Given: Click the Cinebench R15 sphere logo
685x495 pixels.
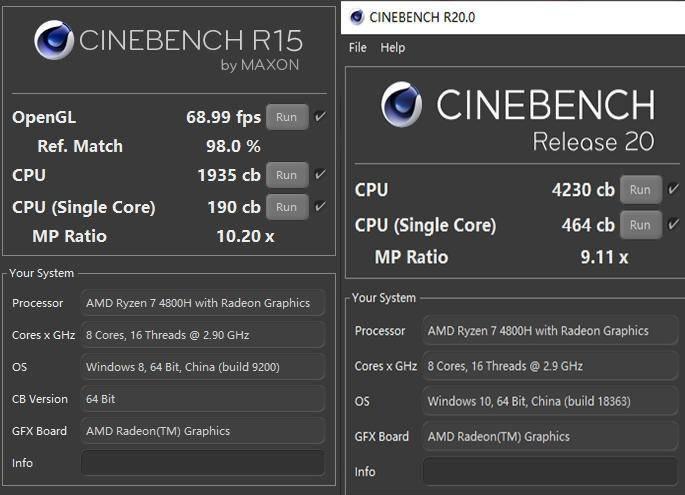Looking at the screenshot, I should tap(54, 40).
